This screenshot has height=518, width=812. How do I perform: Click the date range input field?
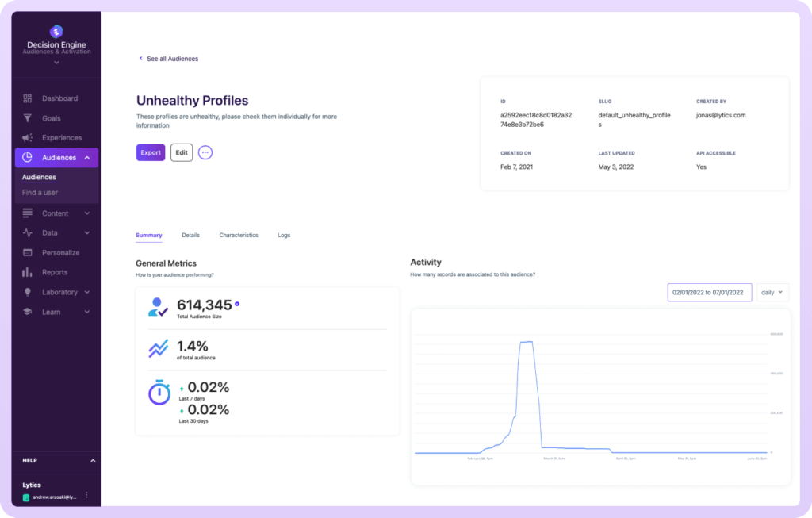coord(709,292)
